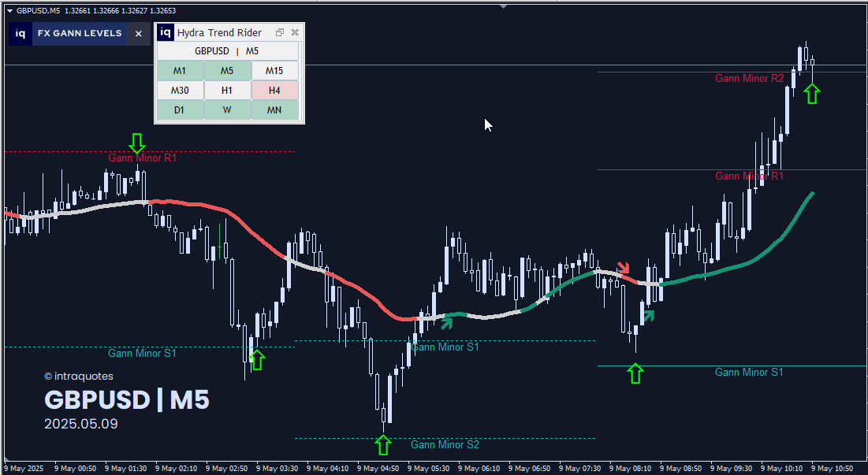868x475 pixels.
Task: Open the FX GANN LEVELS label button
Action: [80, 34]
